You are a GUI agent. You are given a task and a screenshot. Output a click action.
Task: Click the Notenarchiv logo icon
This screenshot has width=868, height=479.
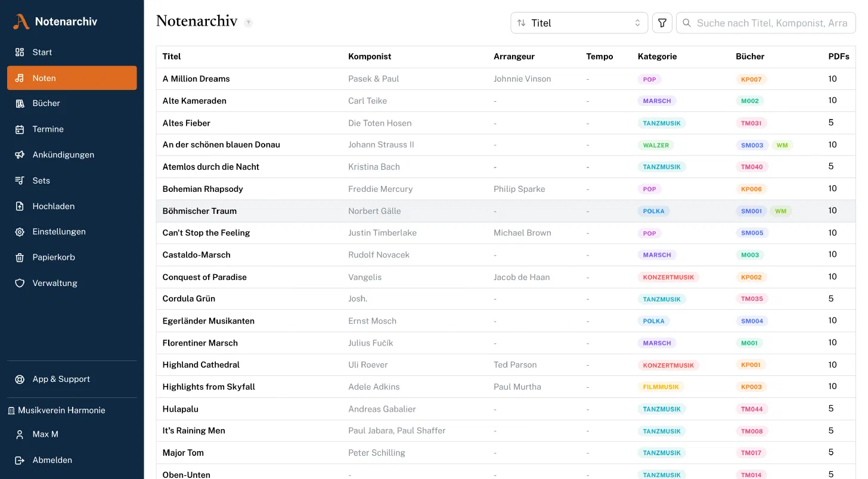pos(21,22)
